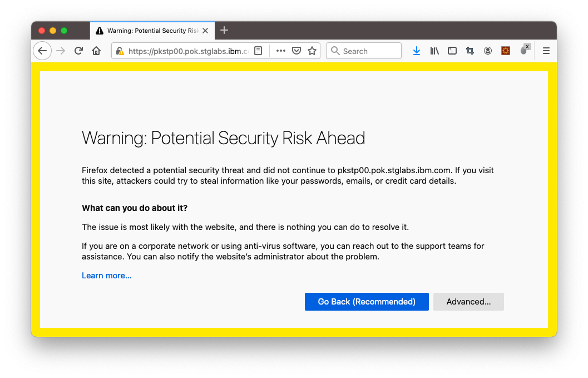588x378 pixels.
Task: Toggle reader view in the address bar
Action: [258, 51]
